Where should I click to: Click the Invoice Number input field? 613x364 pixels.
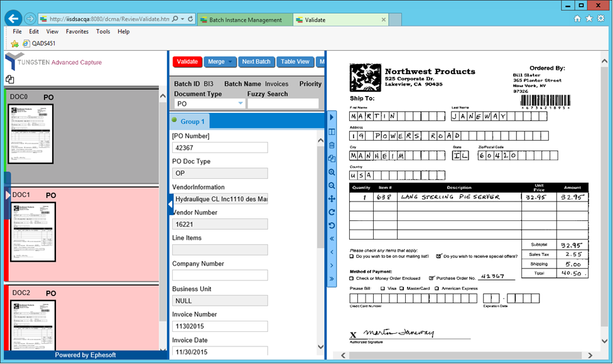pos(220,327)
